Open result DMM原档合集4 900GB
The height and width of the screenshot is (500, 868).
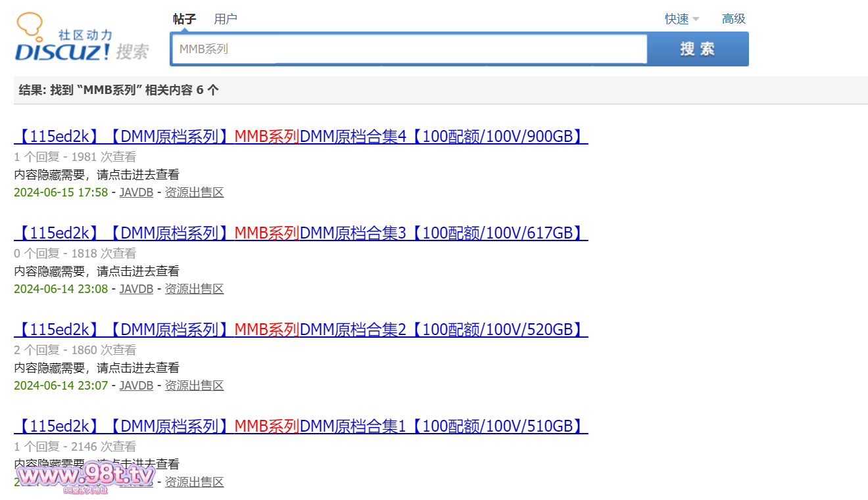[301, 137]
